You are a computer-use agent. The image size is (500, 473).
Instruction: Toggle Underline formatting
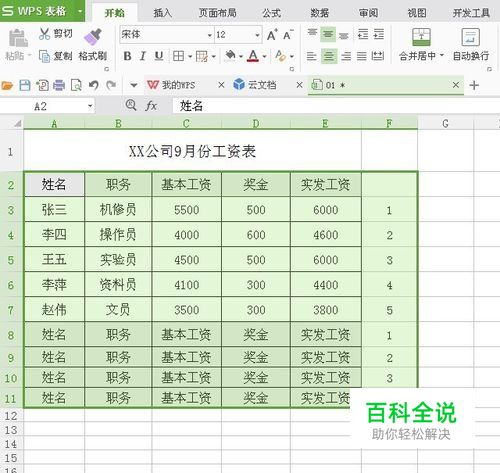(x=159, y=56)
